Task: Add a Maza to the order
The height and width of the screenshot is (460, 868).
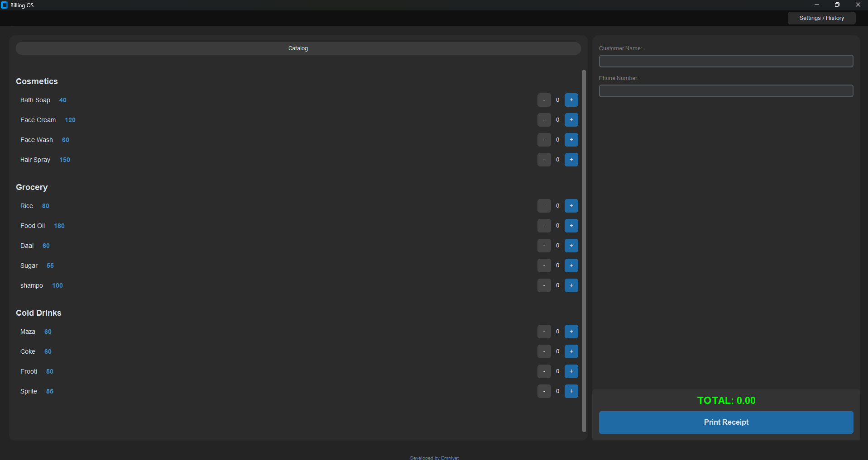Action: pos(571,332)
